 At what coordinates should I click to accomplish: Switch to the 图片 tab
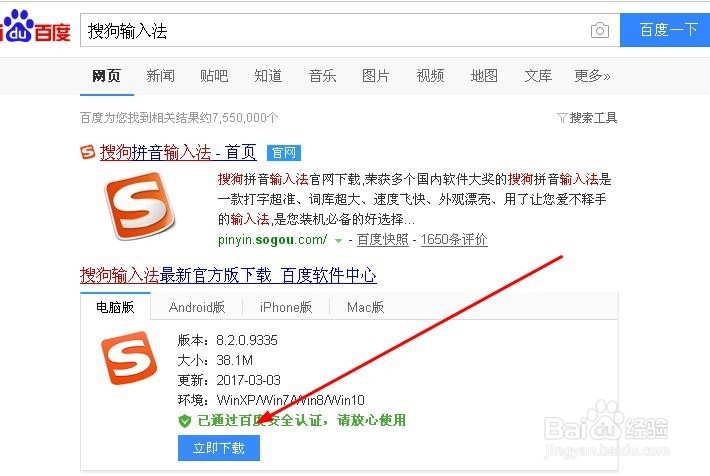376,76
